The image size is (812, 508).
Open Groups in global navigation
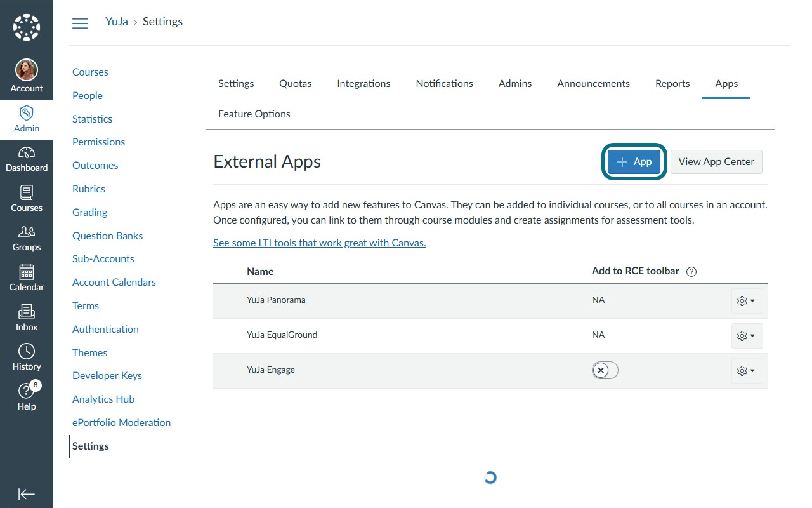pos(27,239)
